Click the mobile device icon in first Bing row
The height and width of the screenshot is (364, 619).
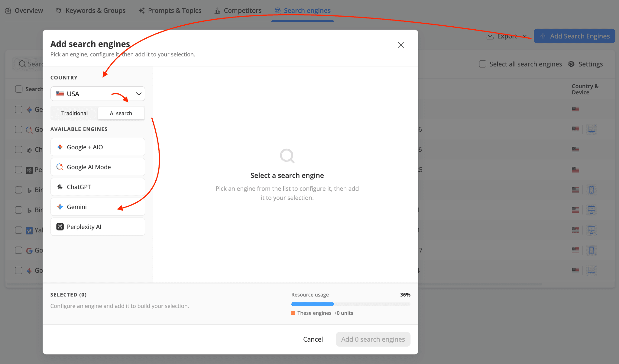click(591, 190)
